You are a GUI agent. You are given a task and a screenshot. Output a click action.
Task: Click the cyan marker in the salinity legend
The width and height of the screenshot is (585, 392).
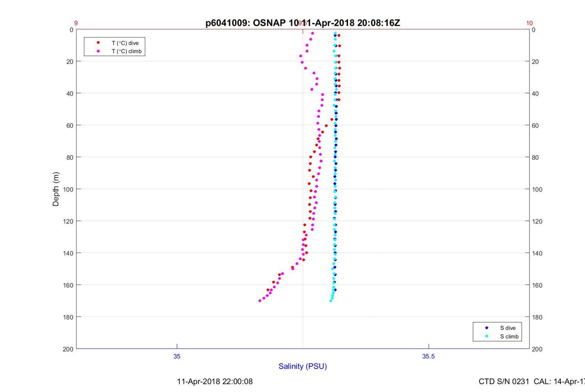pos(487,336)
